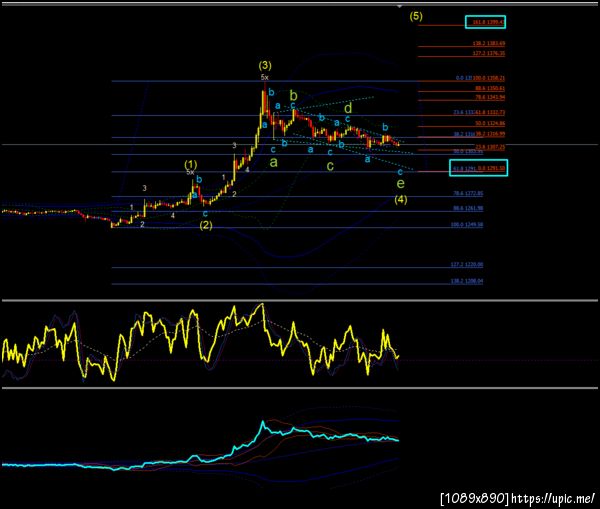
Task: Click the orange 78.6 1343.94 level label
Action: pos(490,97)
